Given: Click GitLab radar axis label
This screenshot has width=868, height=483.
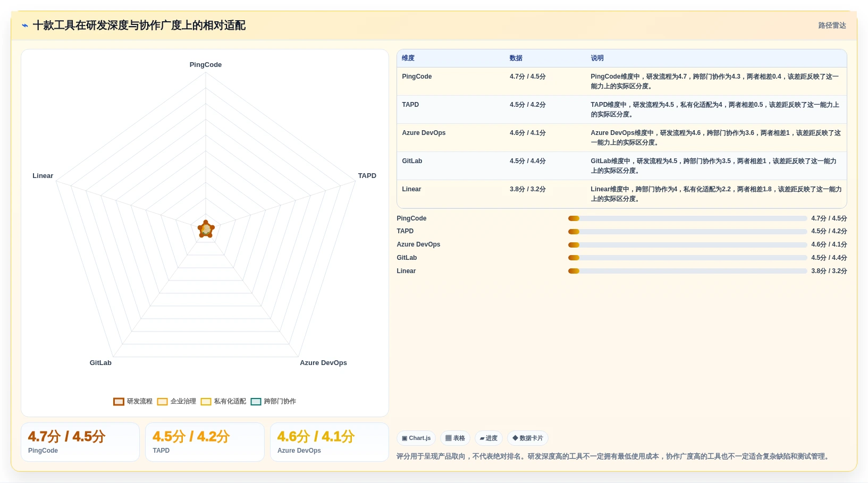Looking at the screenshot, I should click(x=100, y=363).
